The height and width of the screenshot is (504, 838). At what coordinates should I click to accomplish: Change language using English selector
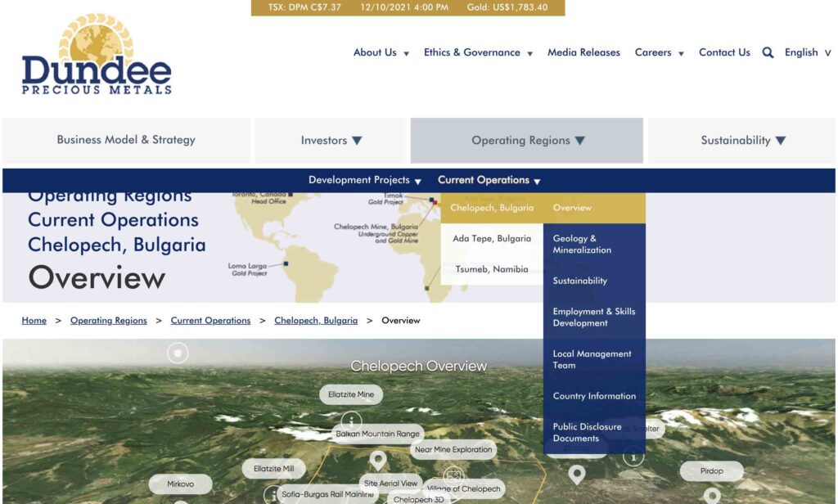pyautogui.click(x=808, y=52)
